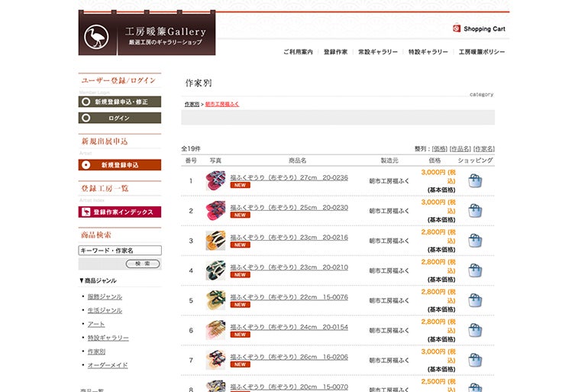The width and height of the screenshot is (588, 392).
Task: Open product link 23cm 20-0216
Action: pos(289,238)
